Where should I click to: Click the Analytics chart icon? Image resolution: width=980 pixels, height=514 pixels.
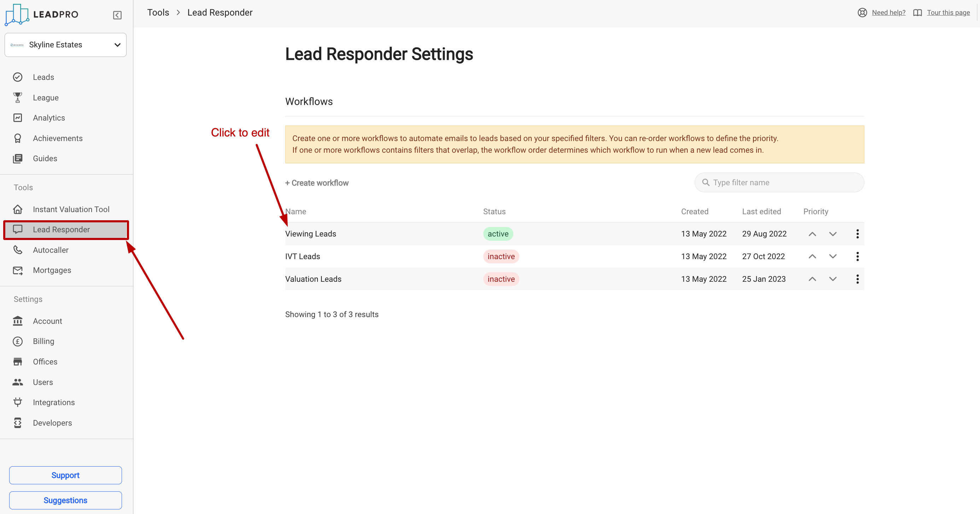[18, 118]
